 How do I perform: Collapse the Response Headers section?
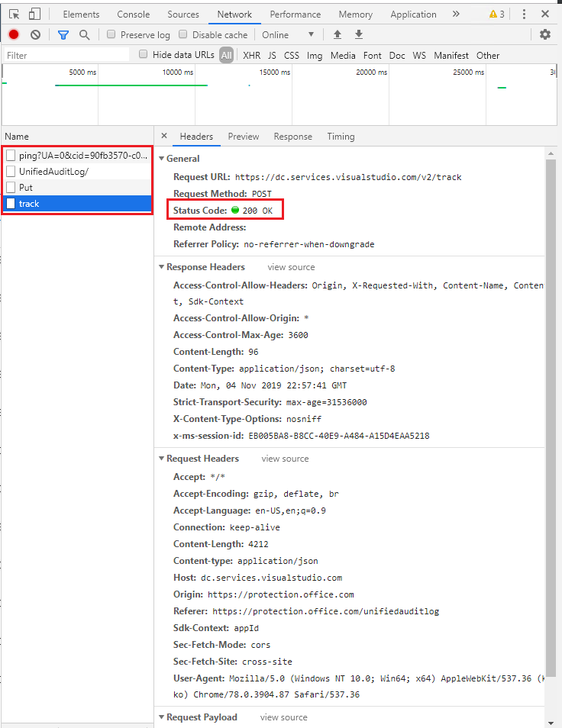162,267
